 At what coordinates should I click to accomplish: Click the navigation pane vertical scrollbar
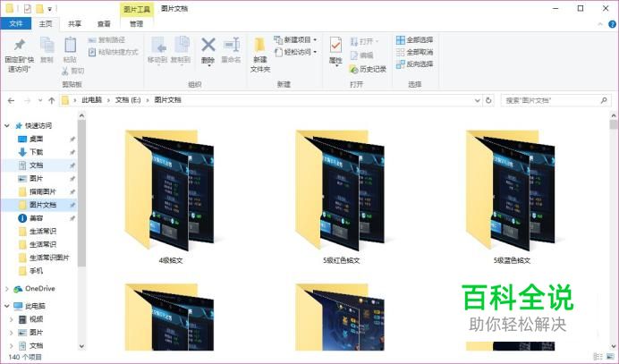pyautogui.click(x=81, y=193)
